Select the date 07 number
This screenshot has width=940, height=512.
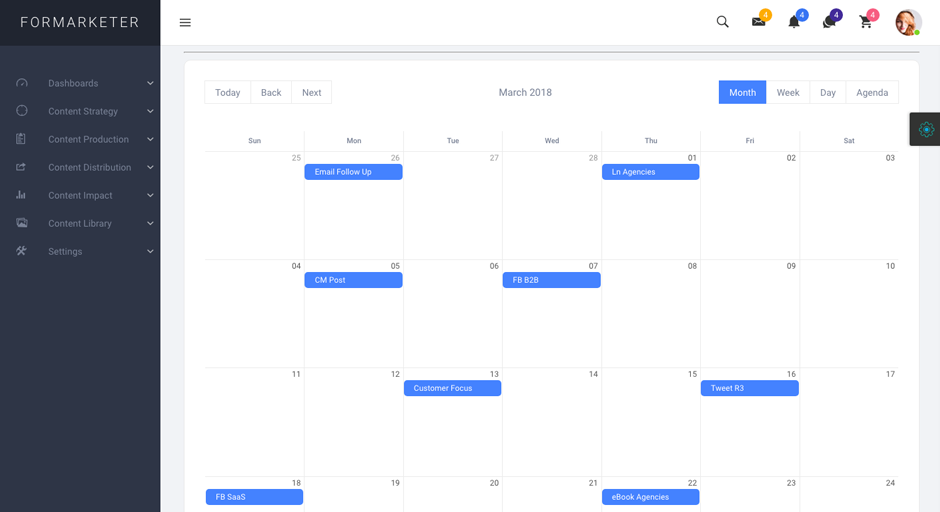click(593, 266)
